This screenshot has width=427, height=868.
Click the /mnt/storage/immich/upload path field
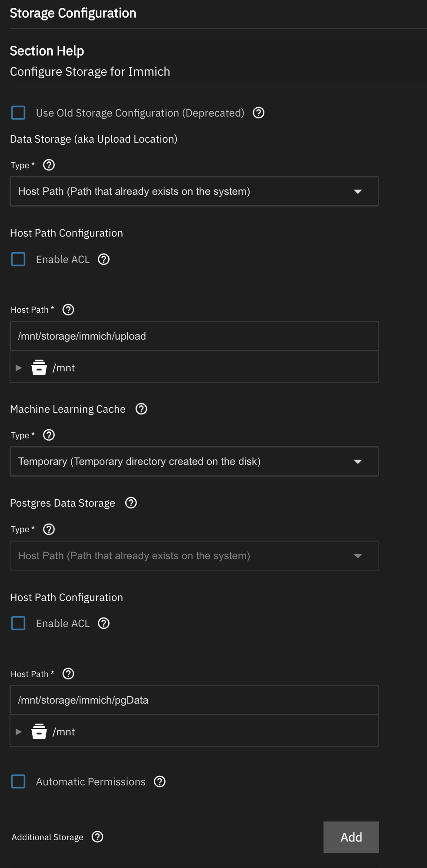pos(194,336)
